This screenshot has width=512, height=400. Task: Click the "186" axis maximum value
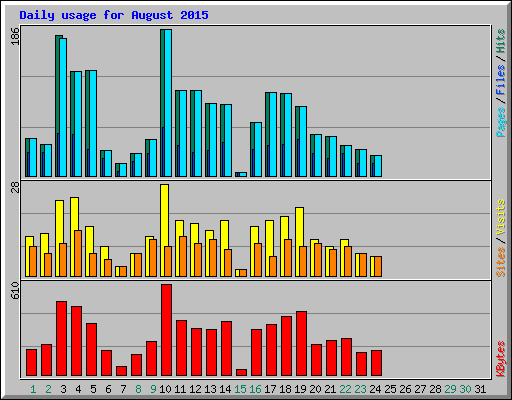[x=15, y=36]
